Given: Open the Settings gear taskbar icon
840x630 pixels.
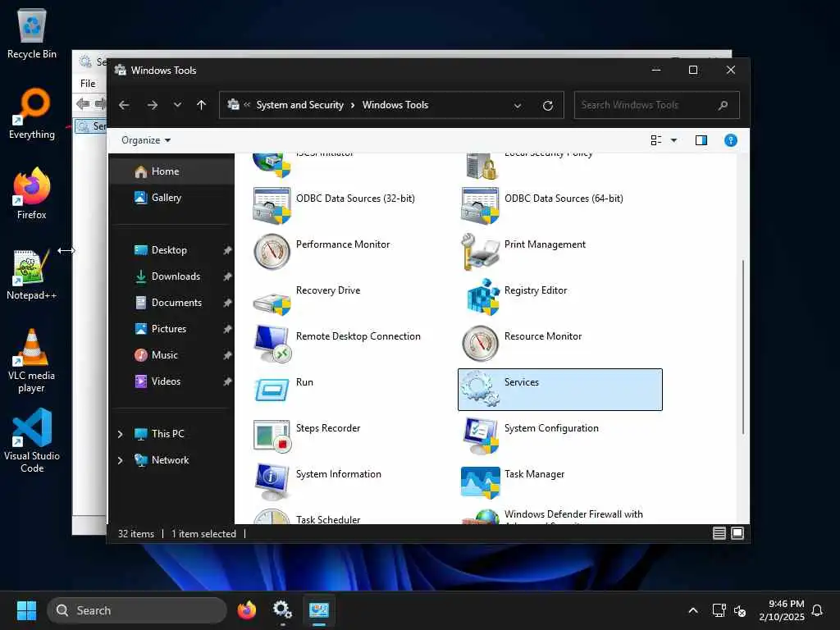Looking at the screenshot, I should click(x=282, y=610).
